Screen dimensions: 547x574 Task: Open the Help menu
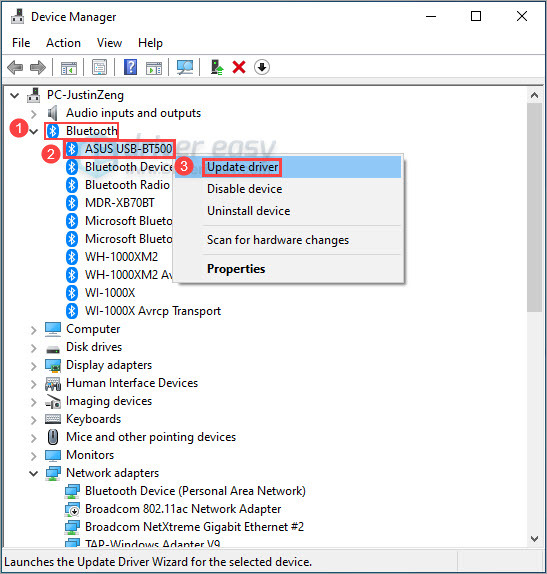(150, 43)
